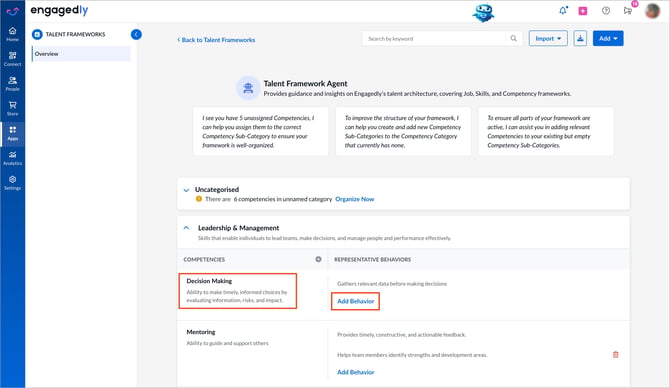Click the Leadership & Management heading

pyautogui.click(x=238, y=228)
